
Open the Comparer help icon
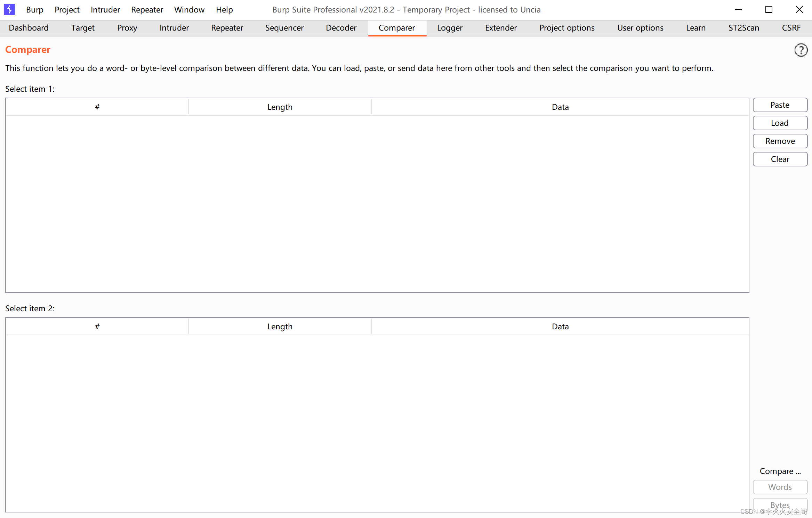pyautogui.click(x=801, y=50)
